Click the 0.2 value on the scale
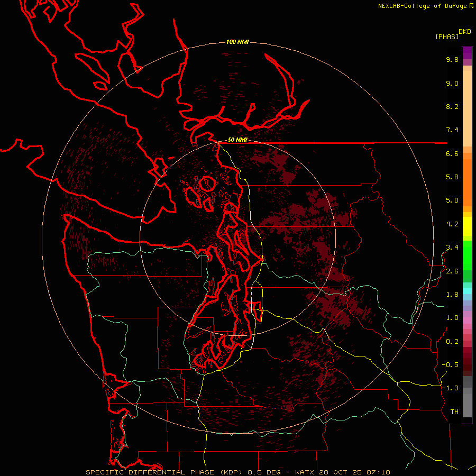Screen dimensions: 476x476 (452, 342)
